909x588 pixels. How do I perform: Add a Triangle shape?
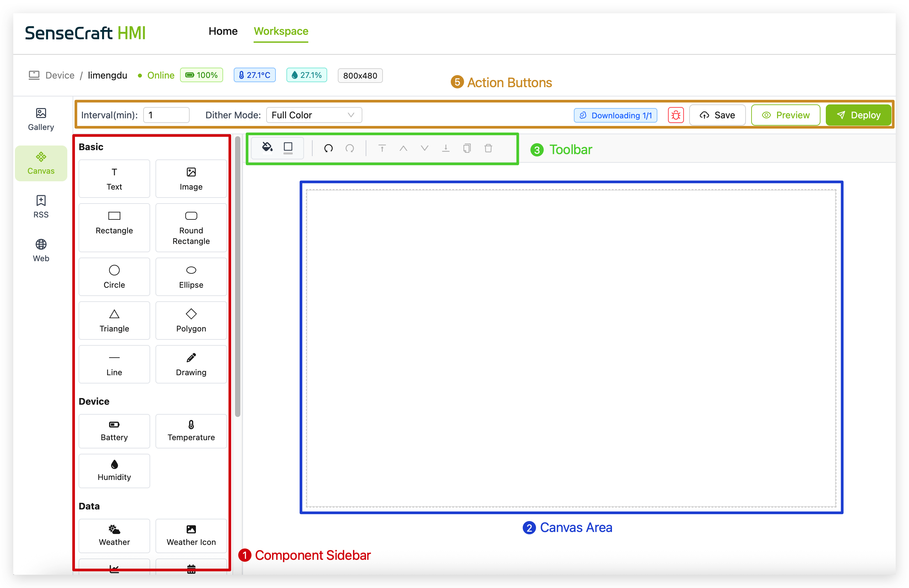pos(114,320)
